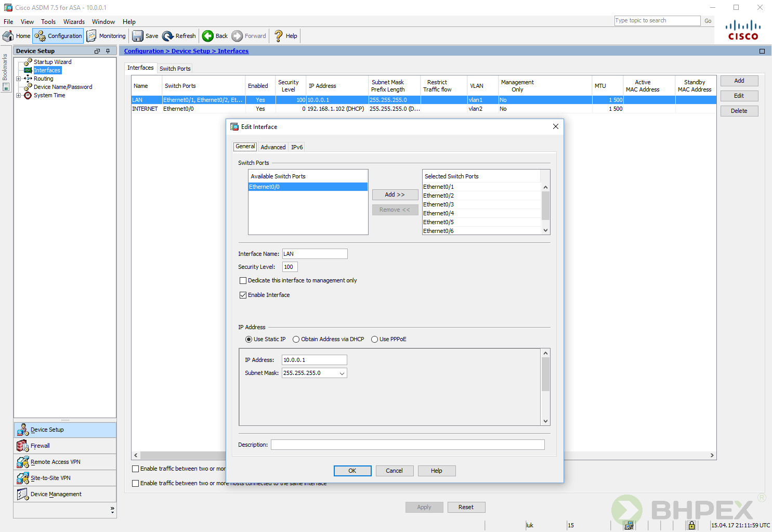Select Obtain Address via DHCP option
772x532 pixels.
point(296,339)
